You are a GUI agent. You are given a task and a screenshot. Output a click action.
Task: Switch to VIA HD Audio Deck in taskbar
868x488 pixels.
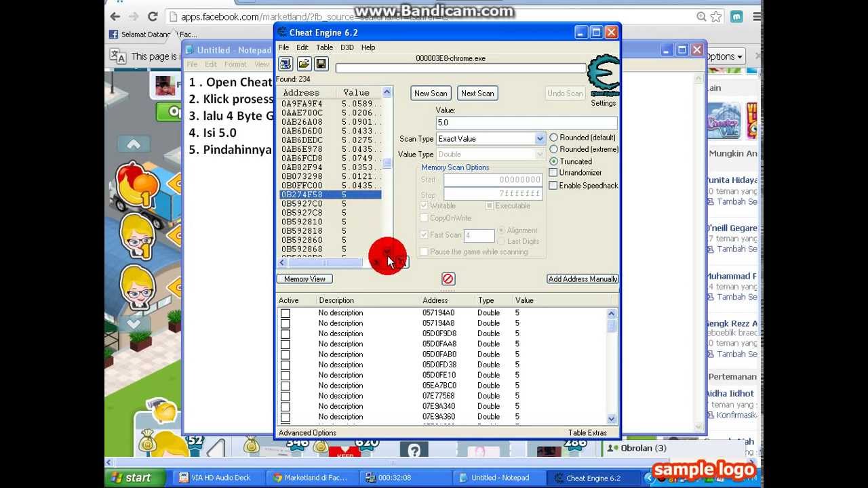[x=215, y=478]
